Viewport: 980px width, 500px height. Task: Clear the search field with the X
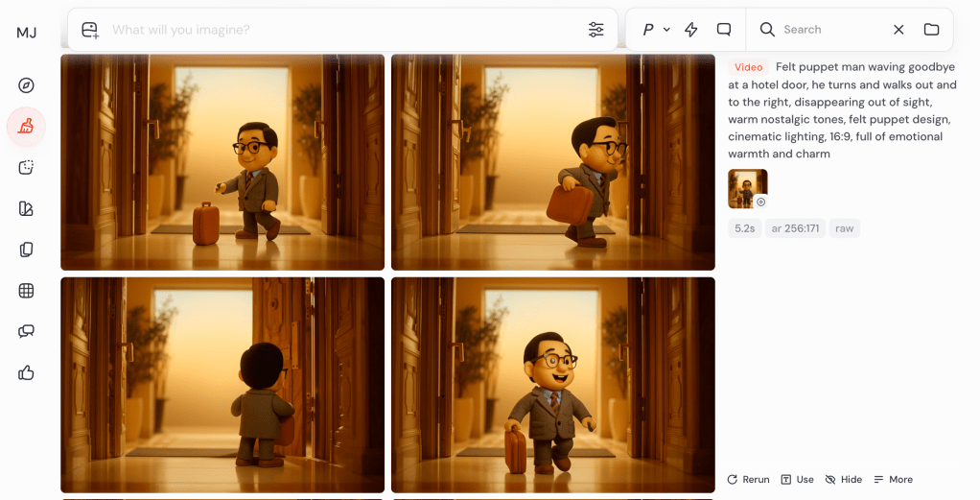coord(898,30)
